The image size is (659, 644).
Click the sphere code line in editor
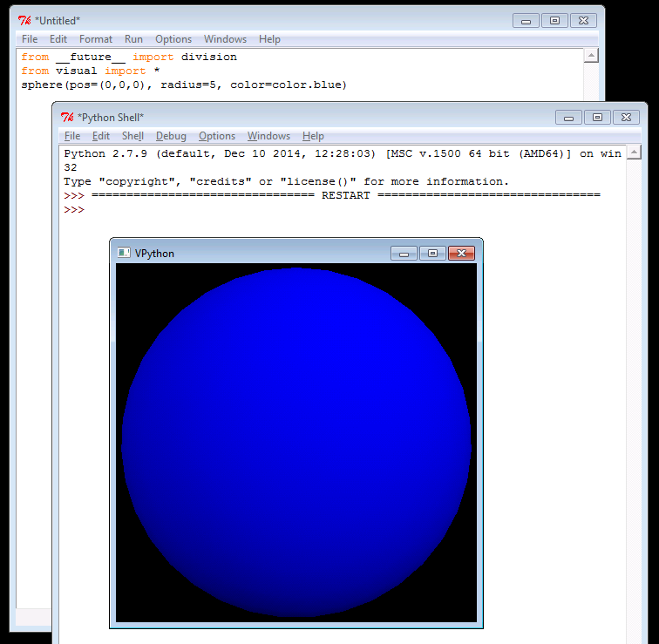[x=184, y=85]
